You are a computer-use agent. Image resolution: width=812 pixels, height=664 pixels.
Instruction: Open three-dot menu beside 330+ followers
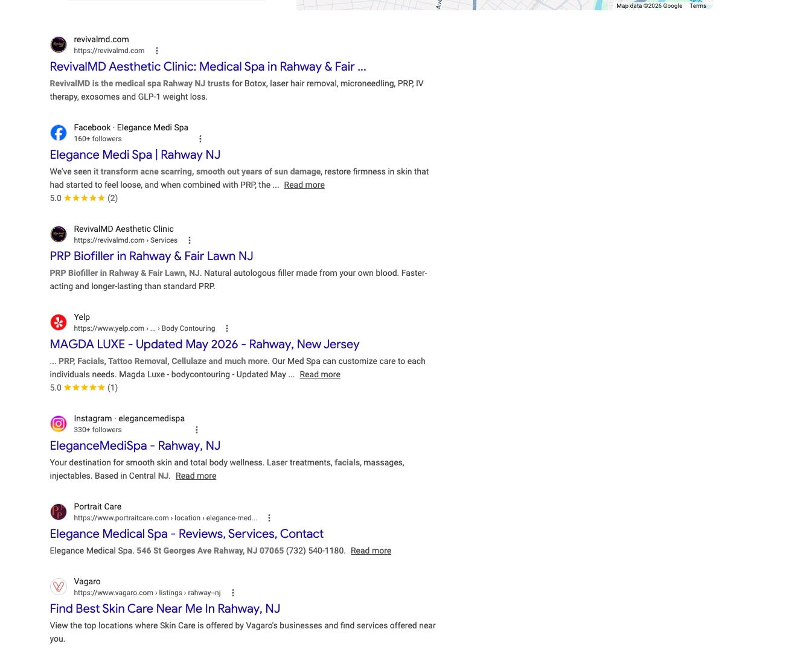pyautogui.click(x=197, y=430)
